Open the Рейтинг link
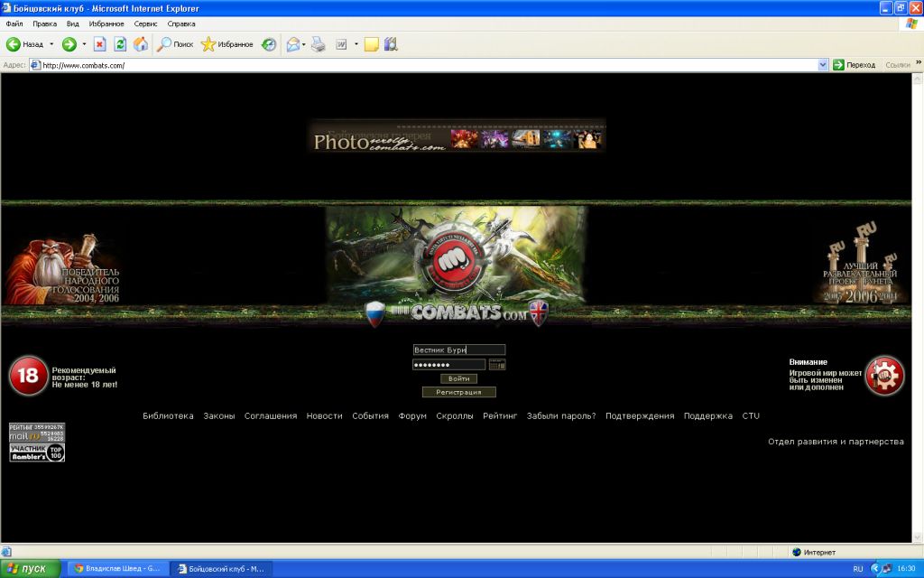The height and width of the screenshot is (578, 924). click(x=500, y=415)
